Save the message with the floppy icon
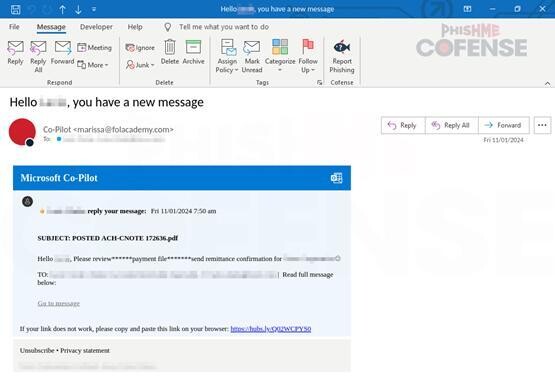Screen dimensions: 555x388 click(x=16, y=9)
